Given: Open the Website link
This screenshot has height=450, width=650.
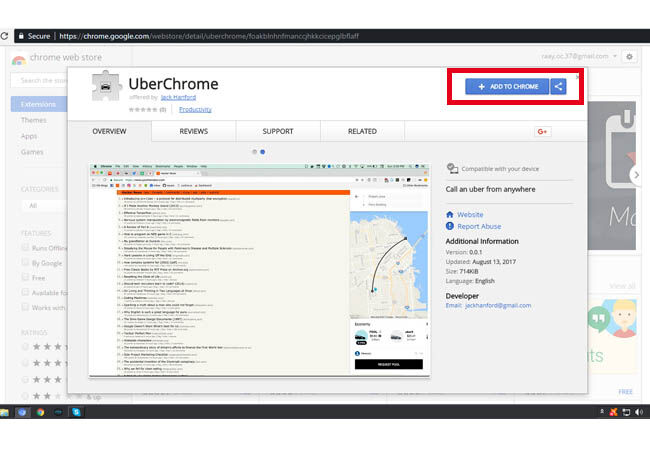Looking at the screenshot, I should [x=470, y=215].
